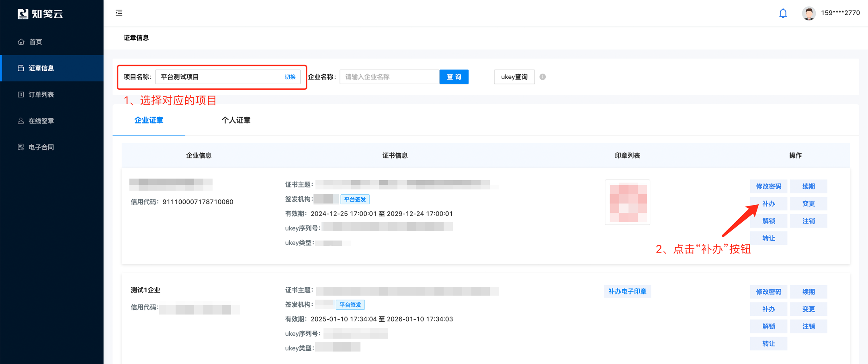Click validity text 2024-12-25 17:00:01 至 2029-12-24
868x364 pixels.
[382, 214]
